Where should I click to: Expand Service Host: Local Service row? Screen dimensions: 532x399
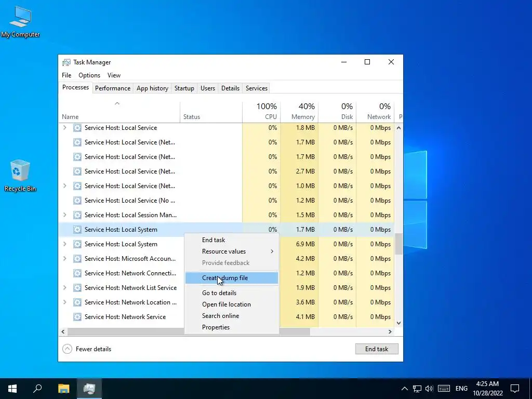[65, 128]
